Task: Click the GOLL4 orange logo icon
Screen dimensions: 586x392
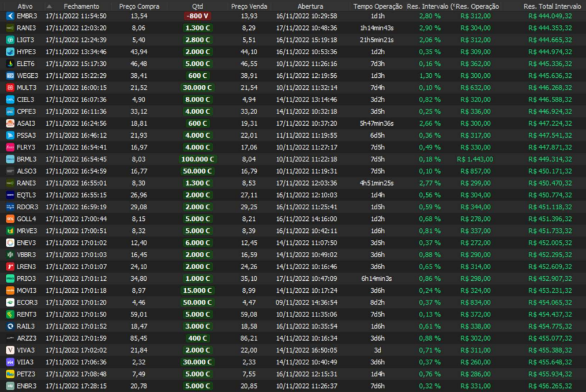Action: [x=10, y=219]
